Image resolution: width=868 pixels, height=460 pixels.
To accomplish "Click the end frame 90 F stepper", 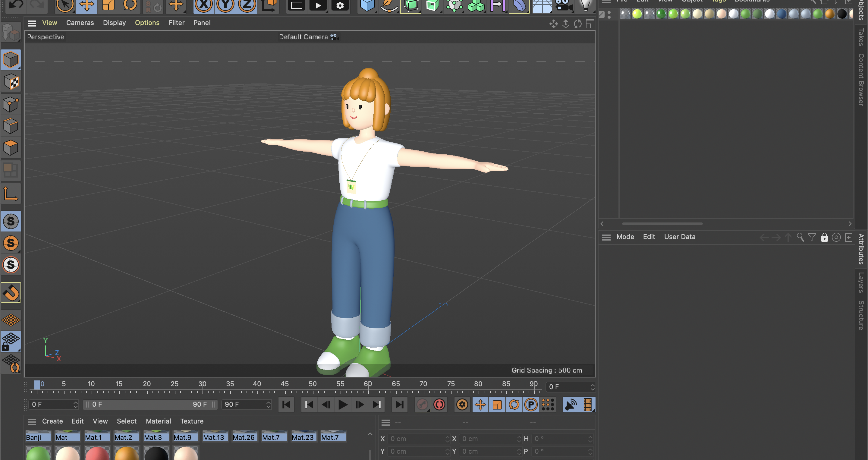I will pyautogui.click(x=268, y=405).
